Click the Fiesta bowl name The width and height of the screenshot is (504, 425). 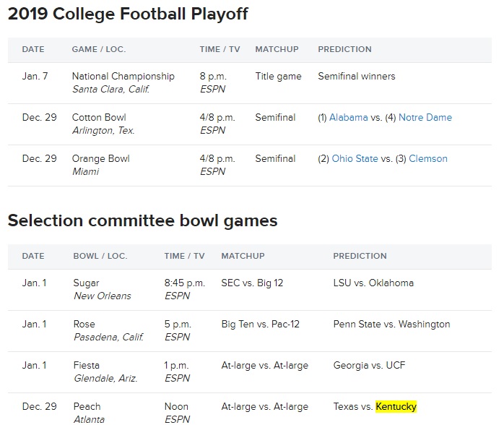coord(87,366)
